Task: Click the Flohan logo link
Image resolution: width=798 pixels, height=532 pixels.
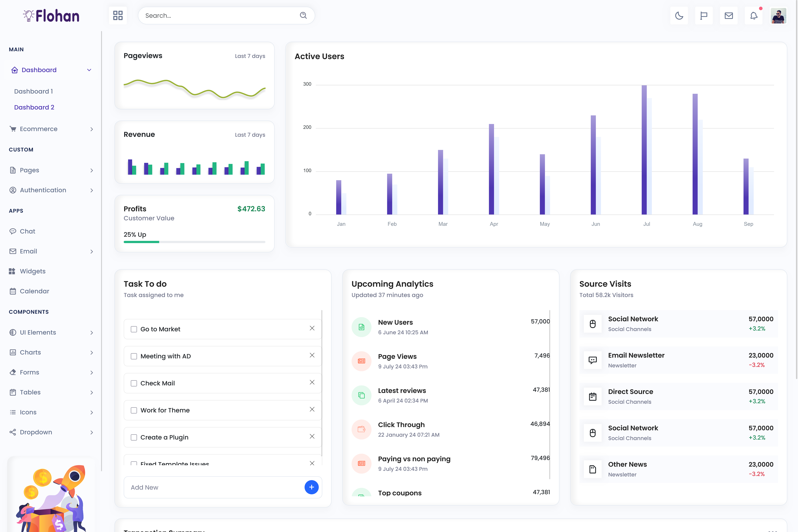Action: point(51,16)
